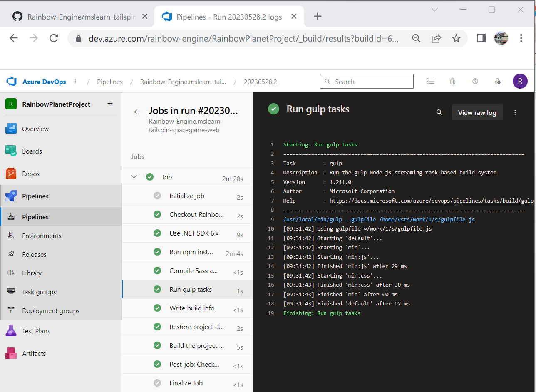Open the Marketplace shopping bag icon

click(453, 82)
